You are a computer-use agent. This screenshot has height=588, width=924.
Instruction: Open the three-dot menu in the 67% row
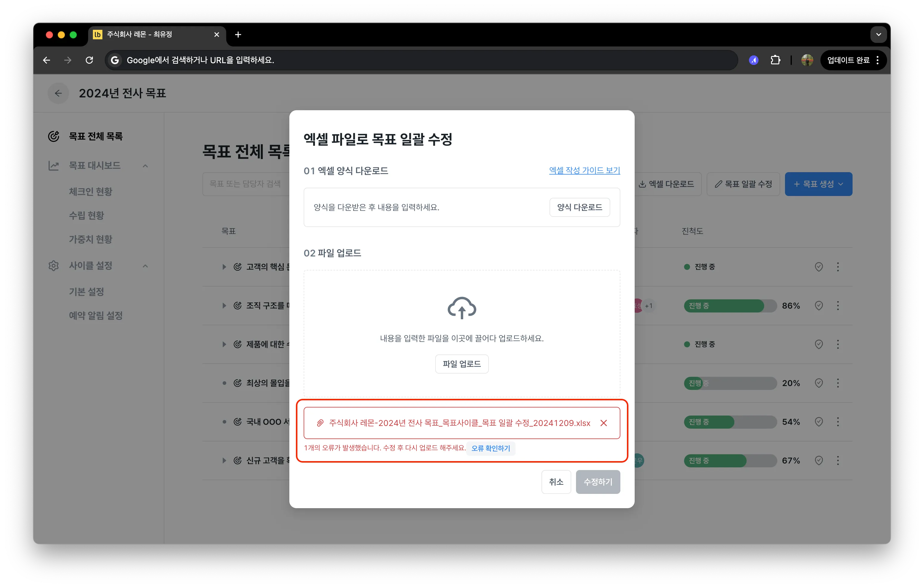pyautogui.click(x=838, y=461)
